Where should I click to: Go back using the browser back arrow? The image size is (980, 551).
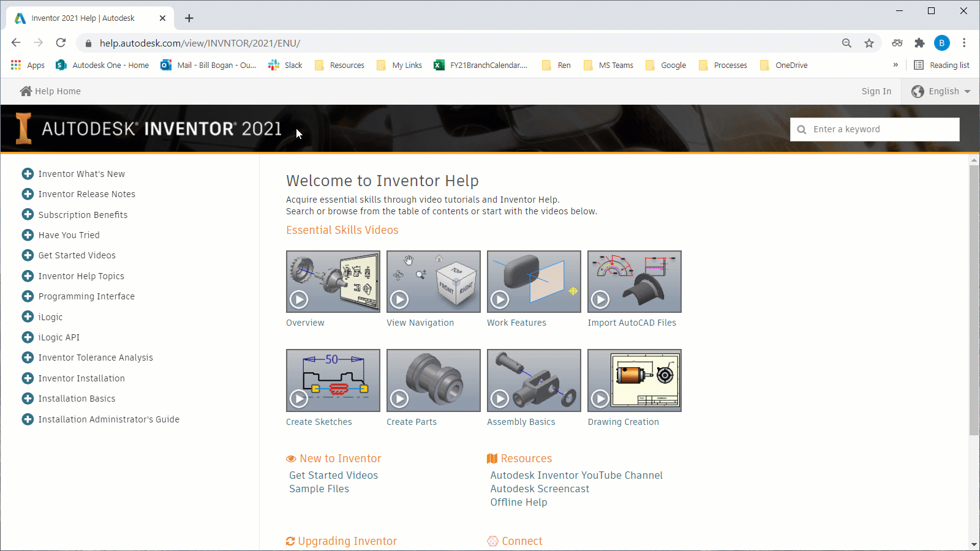tap(16, 43)
